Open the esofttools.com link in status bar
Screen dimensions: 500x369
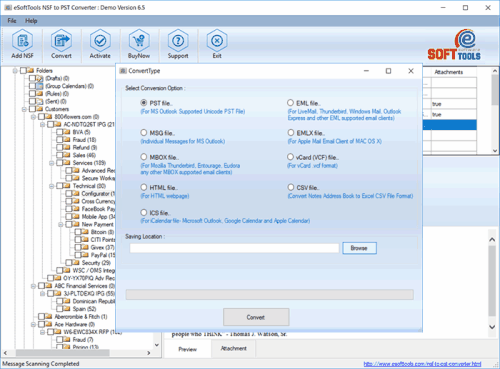pyautogui.click(x=422, y=364)
